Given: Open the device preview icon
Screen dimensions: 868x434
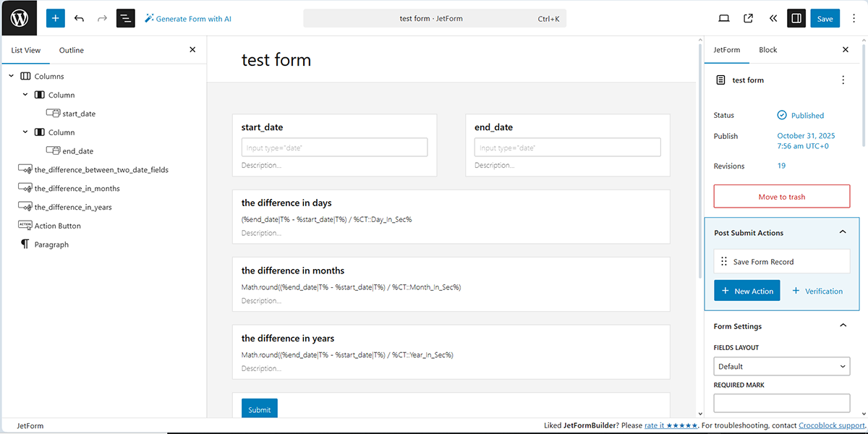Looking at the screenshot, I should coord(724,19).
